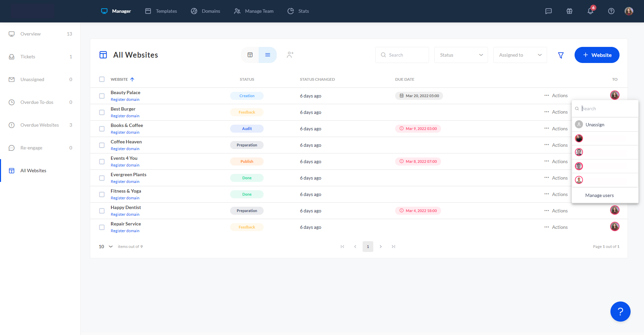Click the search field in assignee popup
Image resolution: width=644 pixels, height=335 pixels.
[607, 109]
